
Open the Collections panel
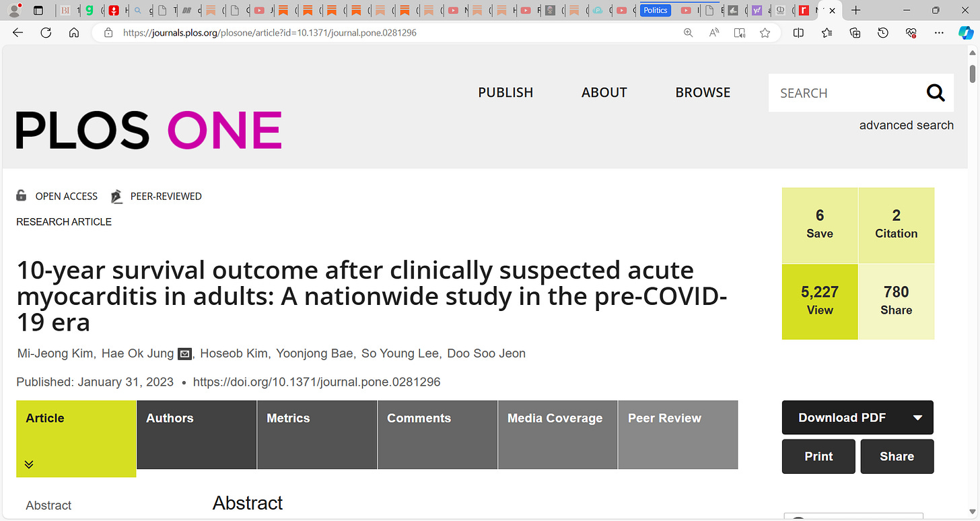click(x=855, y=32)
